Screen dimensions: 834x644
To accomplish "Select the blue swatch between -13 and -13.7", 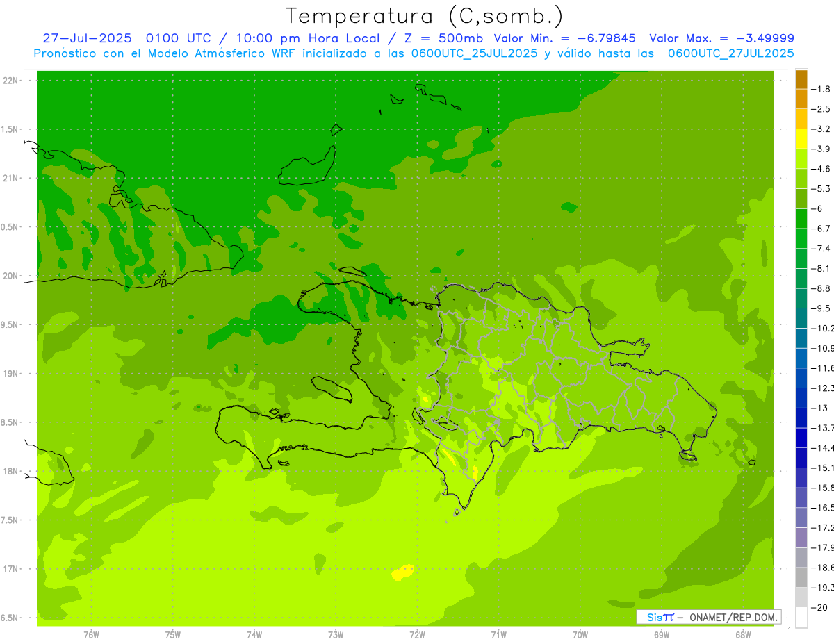I will pyautogui.click(x=801, y=418).
